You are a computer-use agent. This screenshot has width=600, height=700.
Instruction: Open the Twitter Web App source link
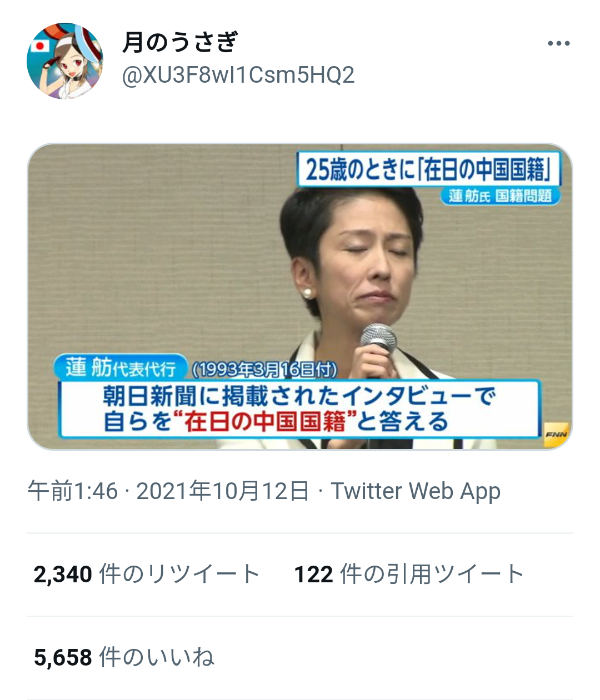coord(416,491)
